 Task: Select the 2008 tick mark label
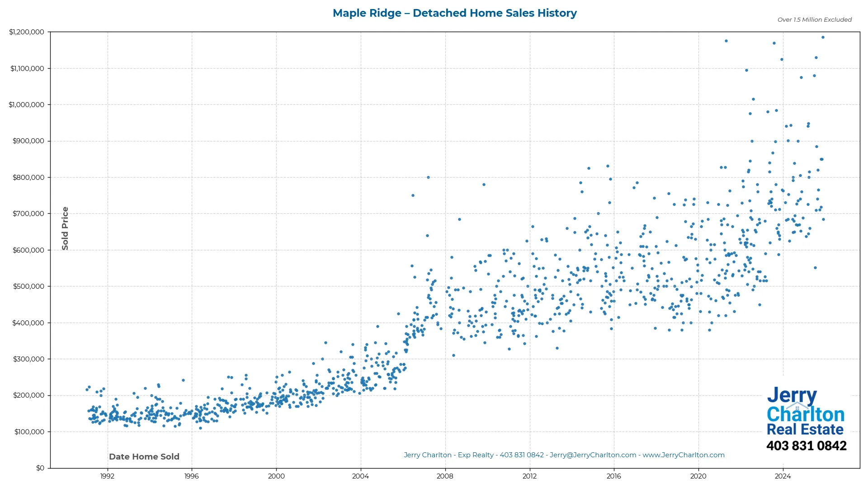point(445,476)
